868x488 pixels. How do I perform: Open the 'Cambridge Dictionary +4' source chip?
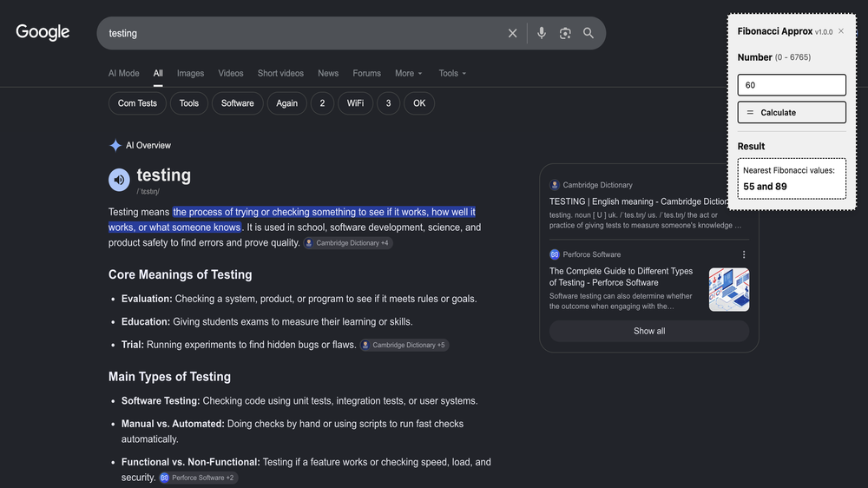click(348, 242)
